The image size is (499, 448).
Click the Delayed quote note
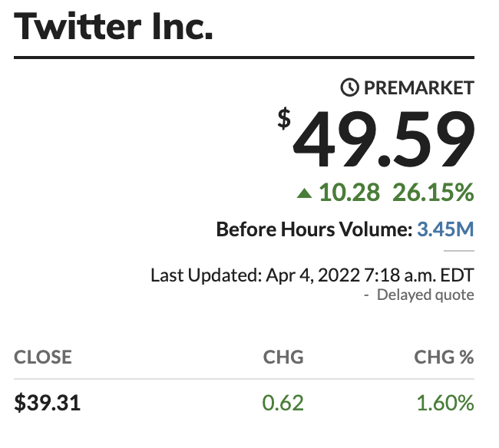tap(425, 295)
